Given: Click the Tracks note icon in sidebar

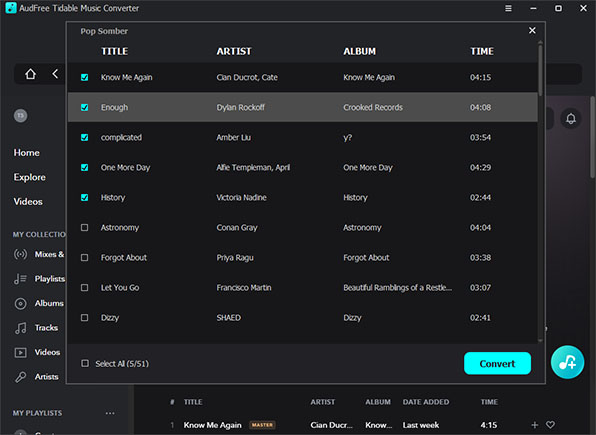Looking at the screenshot, I should [21, 328].
